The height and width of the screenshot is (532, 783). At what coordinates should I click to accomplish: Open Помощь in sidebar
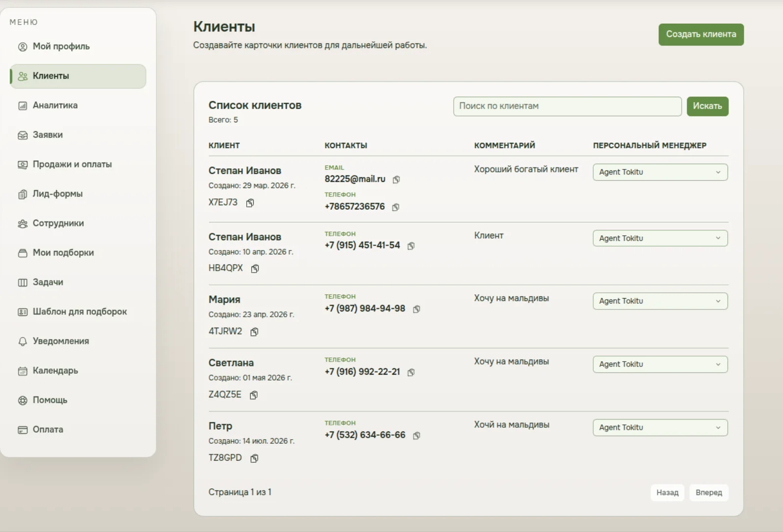click(x=78, y=400)
